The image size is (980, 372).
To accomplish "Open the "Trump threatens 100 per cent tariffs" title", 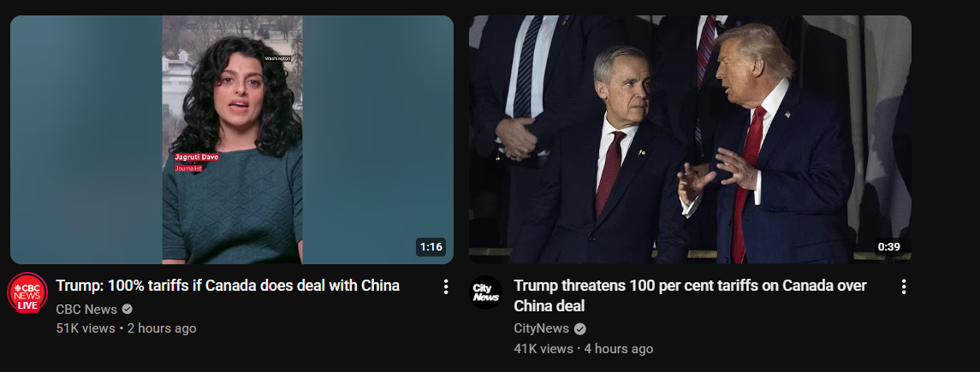I will [x=690, y=296].
